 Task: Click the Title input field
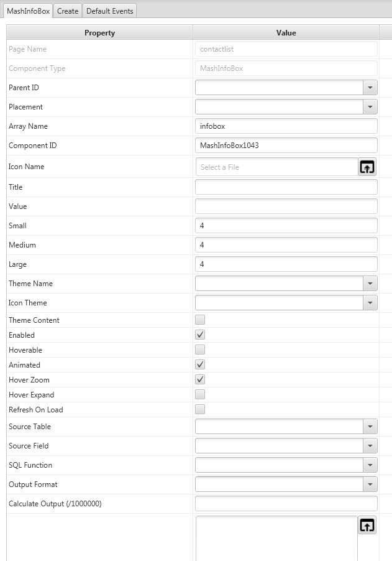(x=286, y=187)
